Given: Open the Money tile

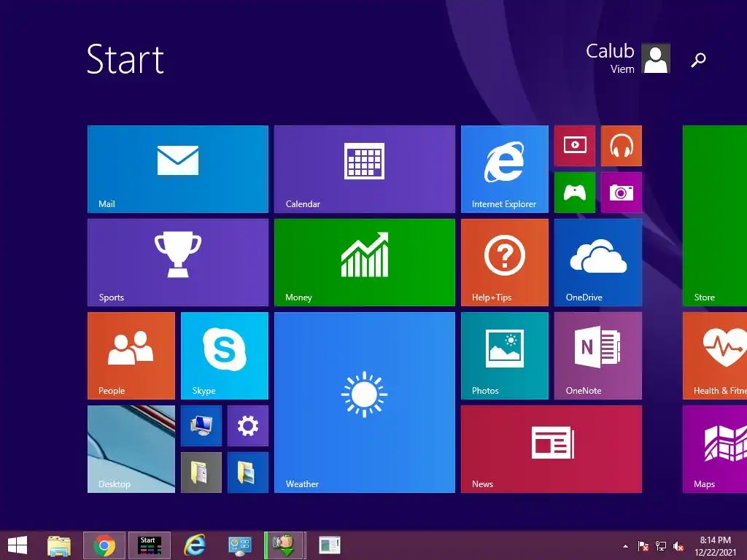Looking at the screenshot, I should [365, 262].
